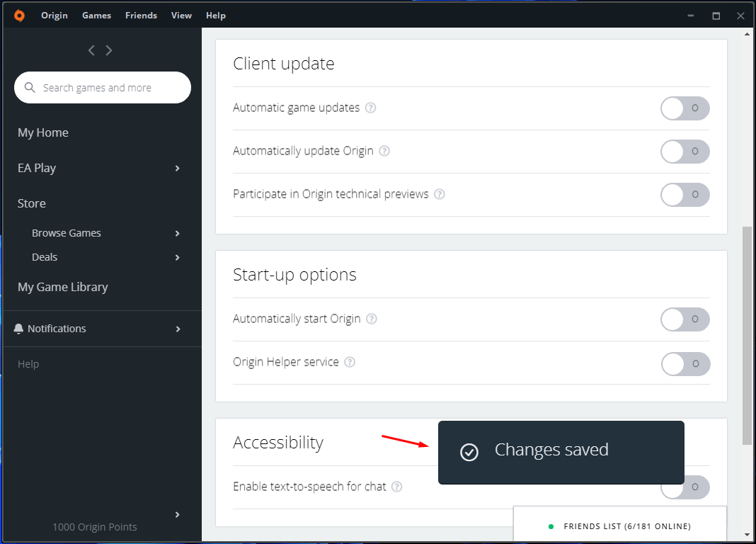This screenshot has height=544, width=756.
Task: Go back with the left navigation arrow
Action: 91,50
